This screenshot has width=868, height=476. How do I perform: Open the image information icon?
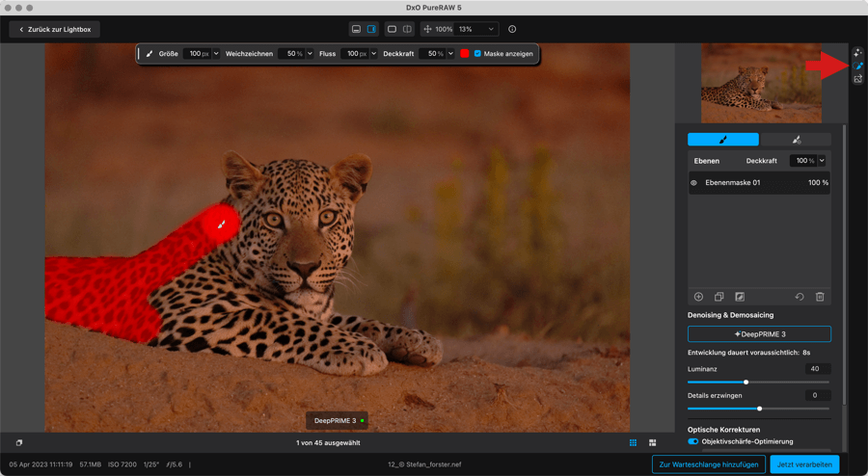click(512, 29)
